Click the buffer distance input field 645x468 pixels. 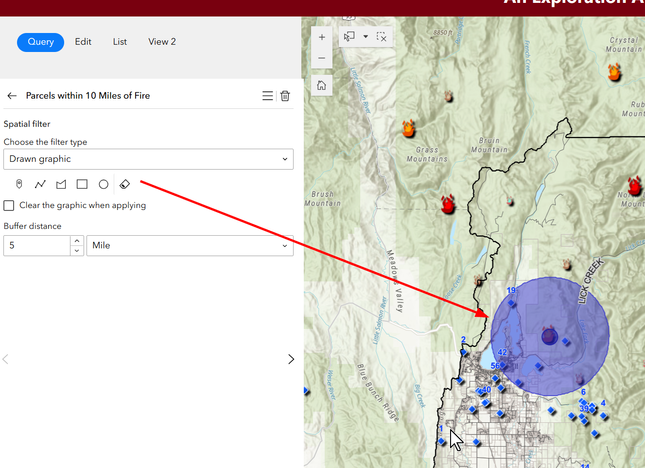point(37,246)
